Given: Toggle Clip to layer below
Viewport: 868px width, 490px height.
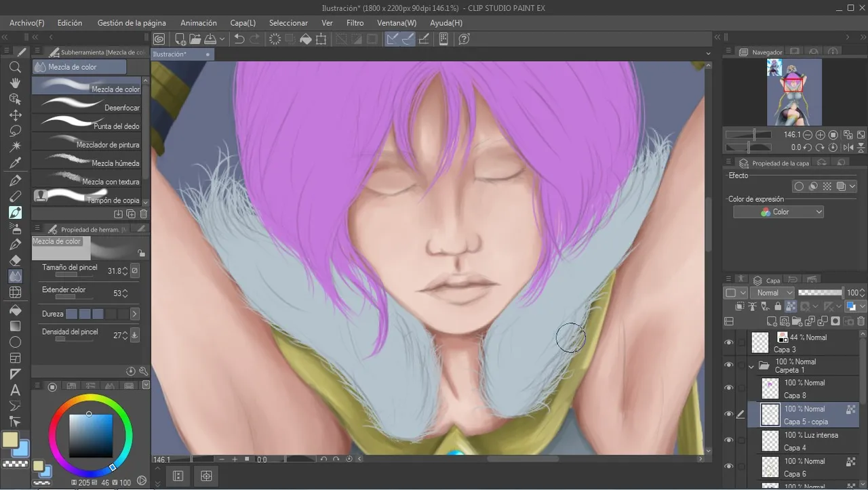Looking at the screenshot, I should pos(740,306).
